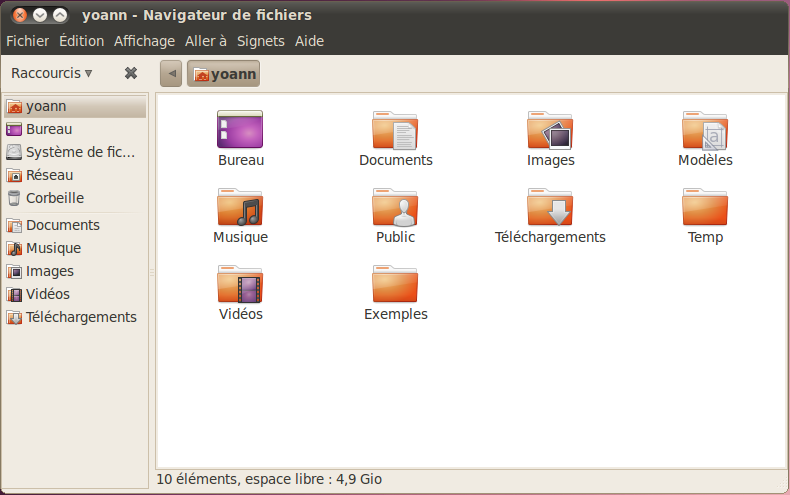
Task: Go to yoann home in sidebar
Action: [x=75, y=106]
